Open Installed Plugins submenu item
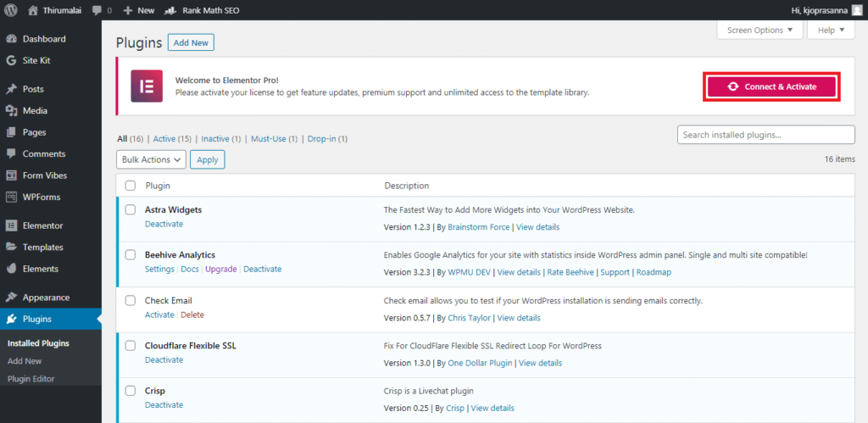Image resolution: width=868 pixels, height=423 pixels. pyautogui.click(x=38, y=343)
